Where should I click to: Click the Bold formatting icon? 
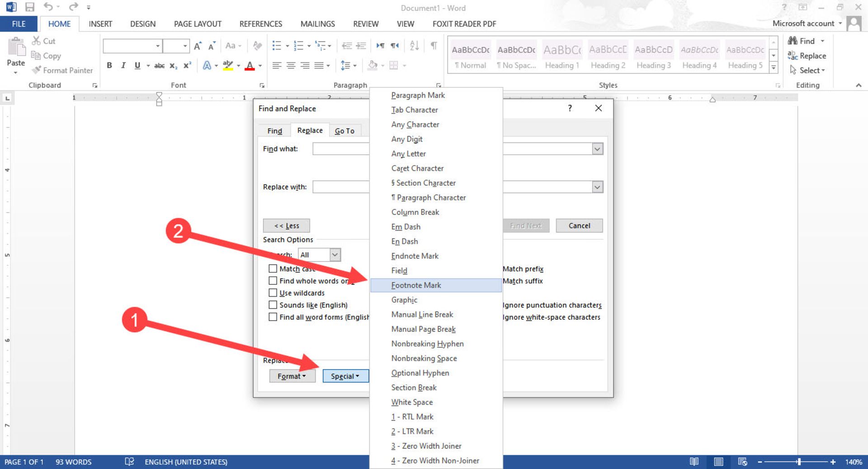(109, 66)
